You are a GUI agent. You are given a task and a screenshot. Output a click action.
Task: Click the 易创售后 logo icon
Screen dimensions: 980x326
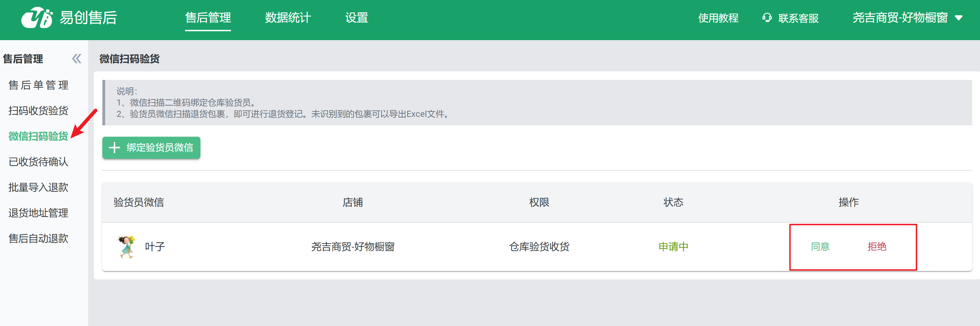(x=37, y=18)
